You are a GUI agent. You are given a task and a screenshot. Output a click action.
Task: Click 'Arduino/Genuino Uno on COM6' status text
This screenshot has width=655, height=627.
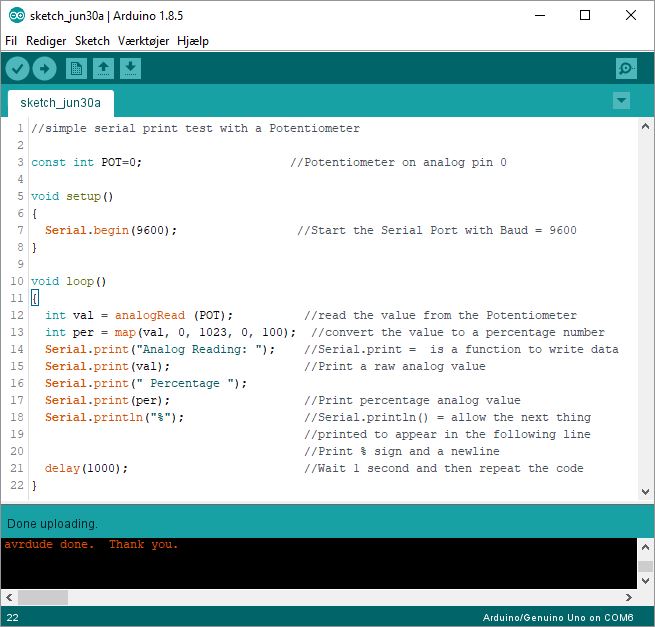[x=558, y=618]
